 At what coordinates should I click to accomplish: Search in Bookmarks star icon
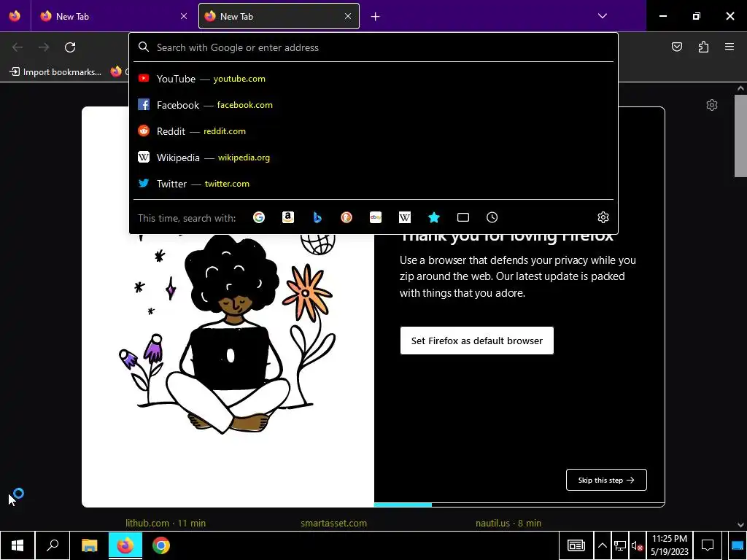pos(433,217)
